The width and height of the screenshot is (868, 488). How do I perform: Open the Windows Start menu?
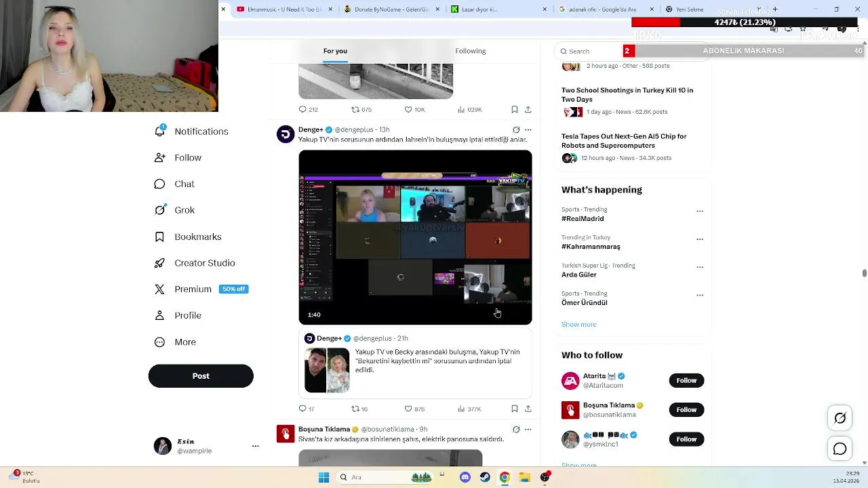(324, 477)
